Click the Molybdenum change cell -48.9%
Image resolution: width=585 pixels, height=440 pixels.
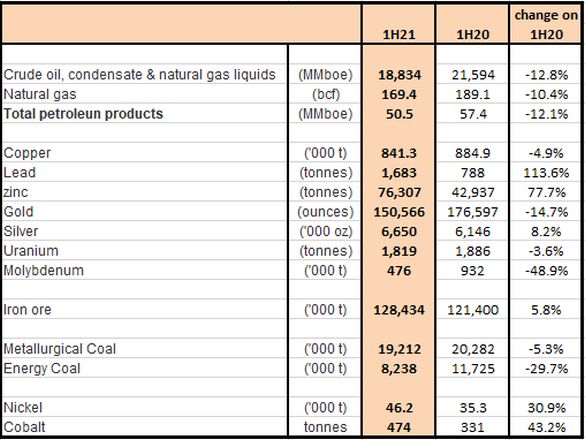pyautogui.click(x=546, y=270)
